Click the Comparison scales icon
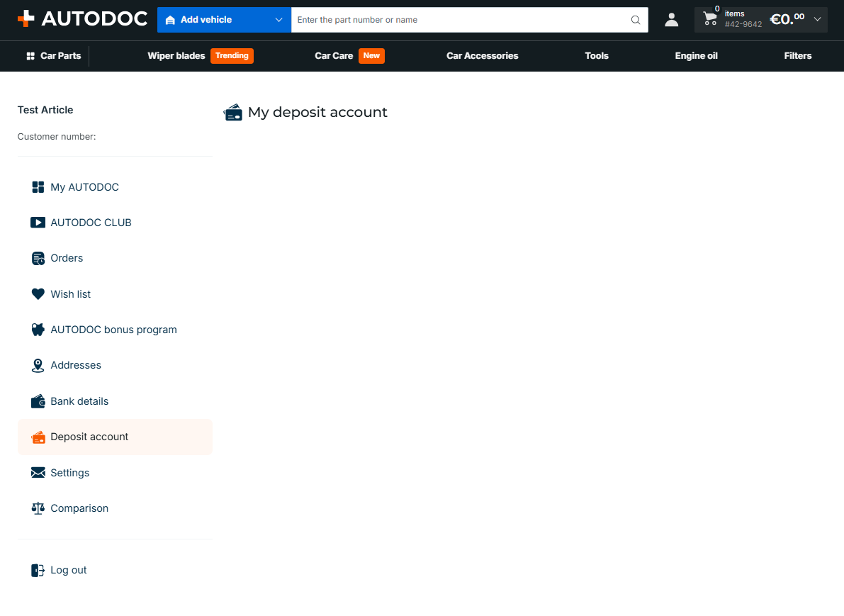The image size is (844, 616). (x=38, y=508)
